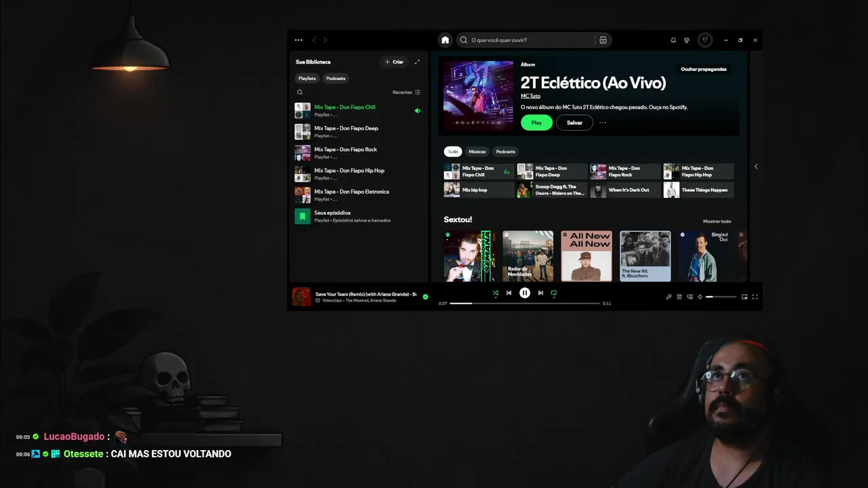Skip to the next track
The image size is (868, 488).
pyautogui.click(x=540, y=293)
